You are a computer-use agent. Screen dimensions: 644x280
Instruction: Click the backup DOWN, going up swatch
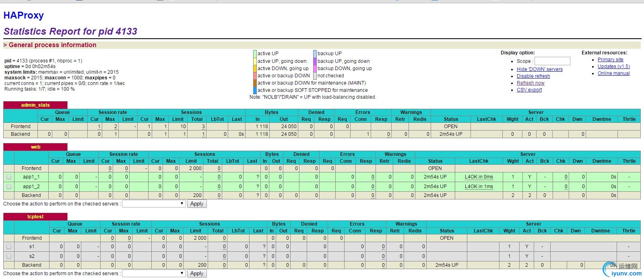click(x=315, y=68)
